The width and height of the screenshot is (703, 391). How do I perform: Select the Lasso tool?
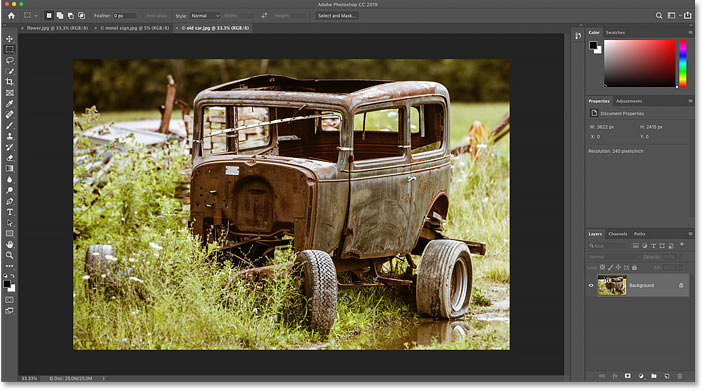[x=9, y=60]
